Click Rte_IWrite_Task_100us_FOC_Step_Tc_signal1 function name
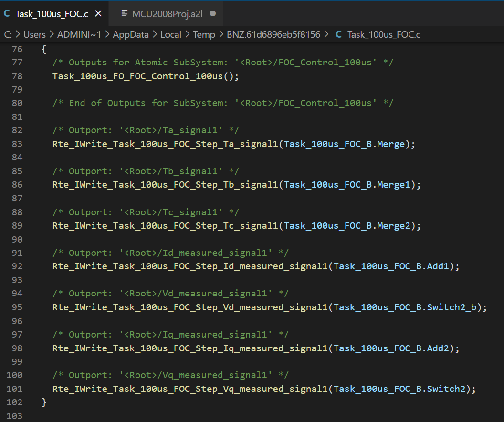504x422 pixels. click(x=165, y=226)
